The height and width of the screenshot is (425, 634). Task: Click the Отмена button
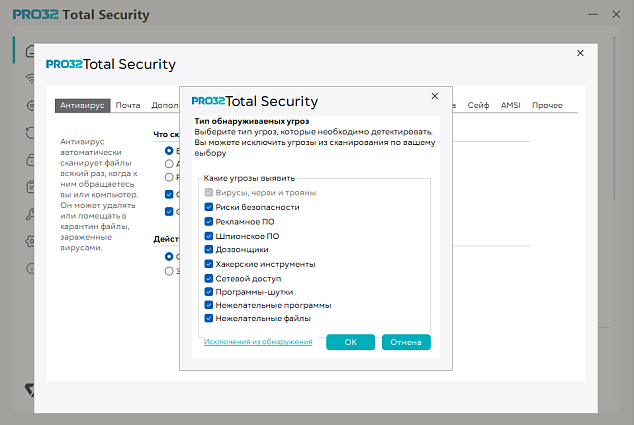[406, 342]
